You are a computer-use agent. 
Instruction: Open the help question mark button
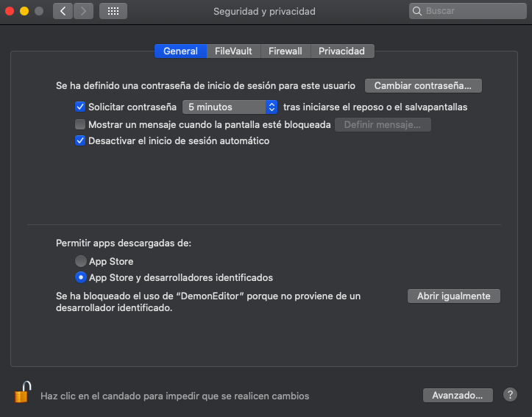point(510,395)
